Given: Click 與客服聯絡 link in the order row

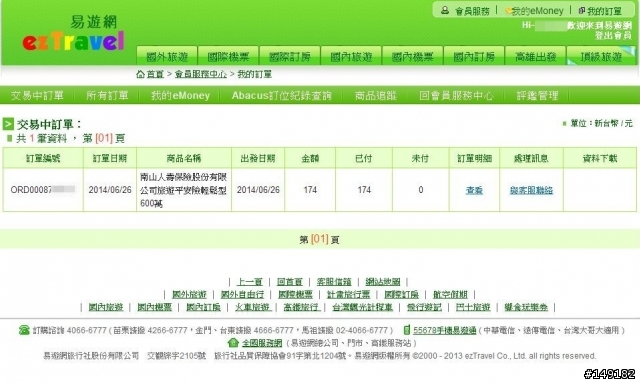Looking at the screenshot, I should (531, 190).
